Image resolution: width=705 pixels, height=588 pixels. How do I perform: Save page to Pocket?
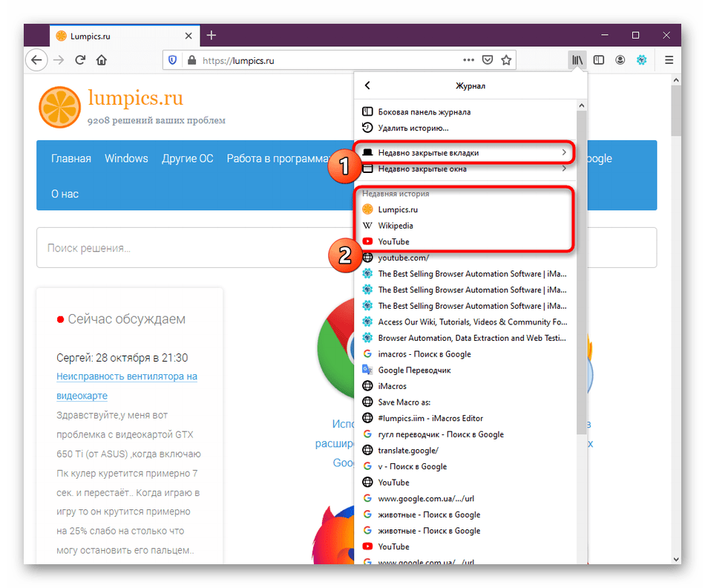pos(488,60)
